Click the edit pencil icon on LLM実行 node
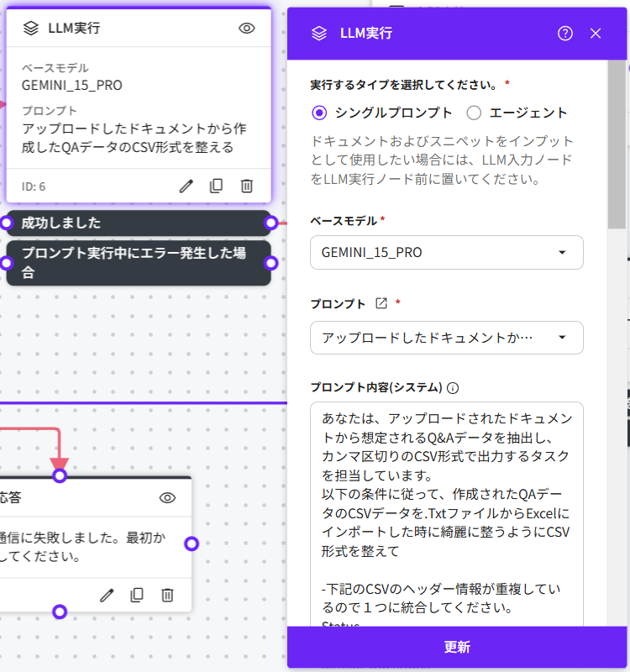This screenshot has height=672, width=630. click(x=186, y=186)
